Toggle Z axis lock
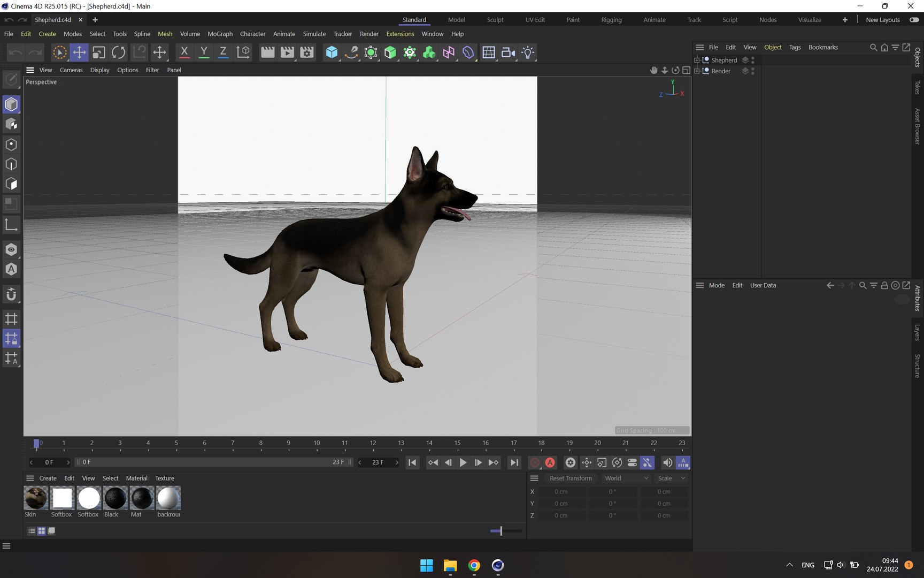Image resolution: width=924 pixels, height=578 pixels. pos(223,52)
